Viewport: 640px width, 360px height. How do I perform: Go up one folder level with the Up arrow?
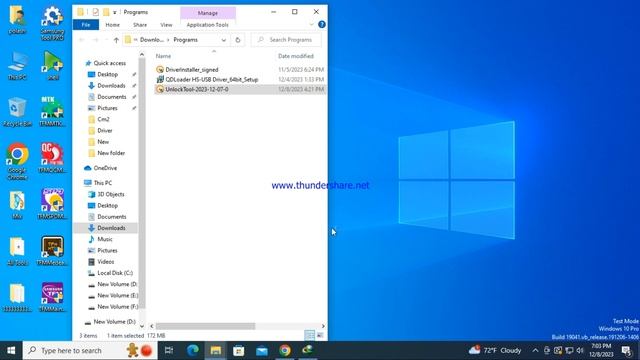coord(116,40)
